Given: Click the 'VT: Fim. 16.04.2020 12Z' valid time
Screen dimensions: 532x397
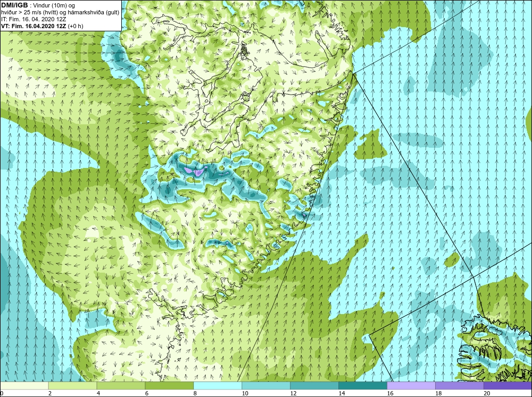Looking at the screenshot, I should click(x=34, y=26).
